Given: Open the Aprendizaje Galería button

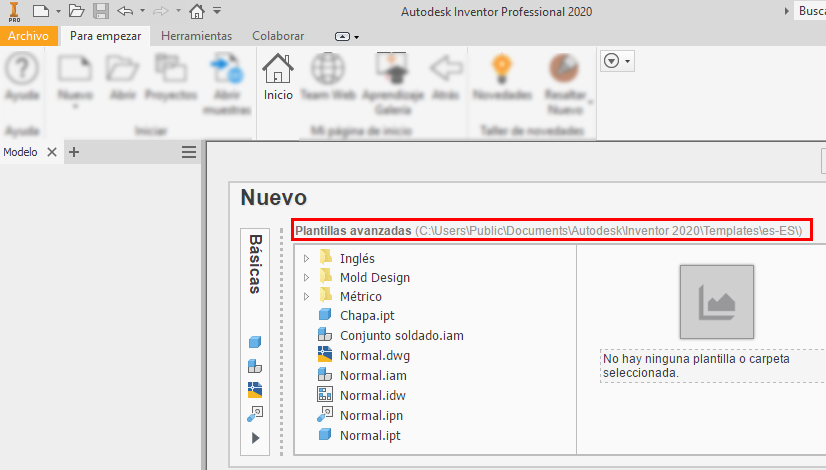Looking at the screenshot, I should point(393,84).
